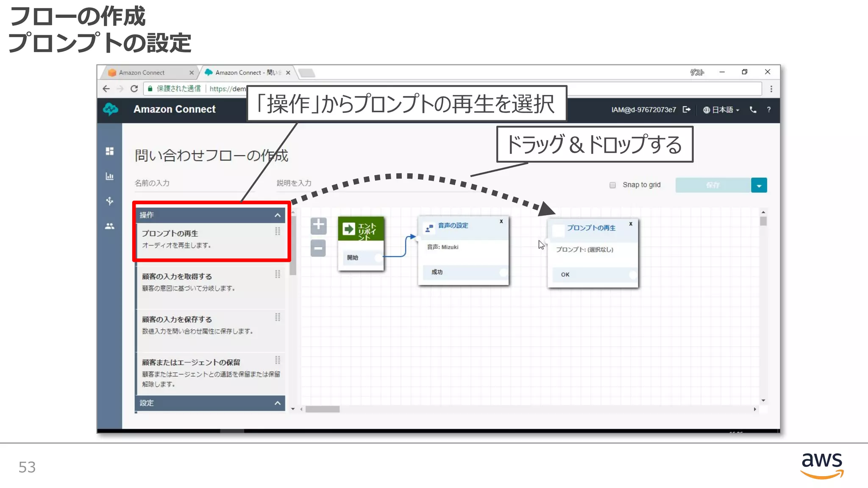Click the 保存 save button
Image resolution: width=868 pixels, height=488 pixels.
coord(713,185)
